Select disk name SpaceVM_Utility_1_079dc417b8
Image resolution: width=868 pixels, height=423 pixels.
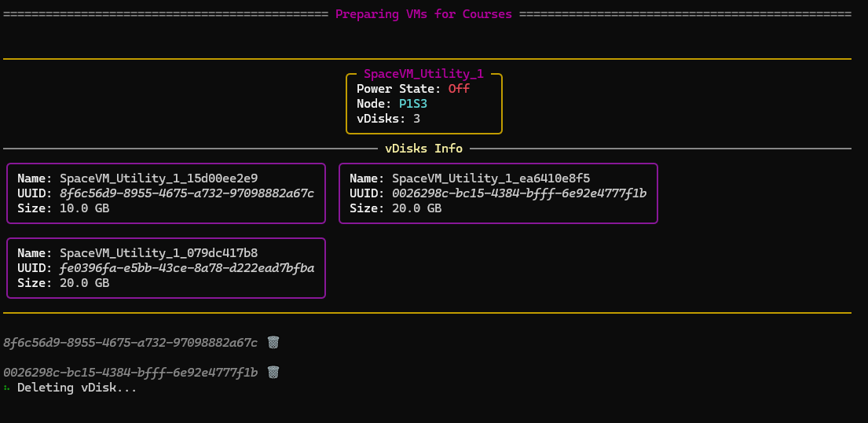[159, 253]
